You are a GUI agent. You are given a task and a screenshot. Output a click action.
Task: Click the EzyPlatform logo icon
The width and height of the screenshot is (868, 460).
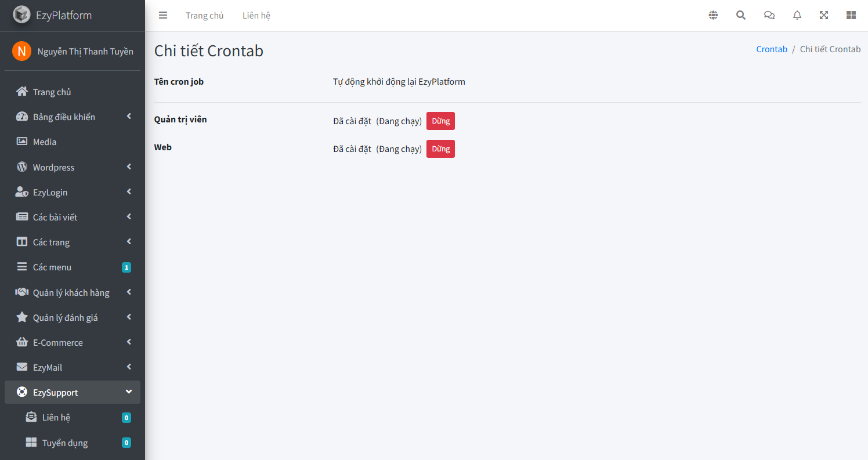pyautogui.click(x=21, y=15)
